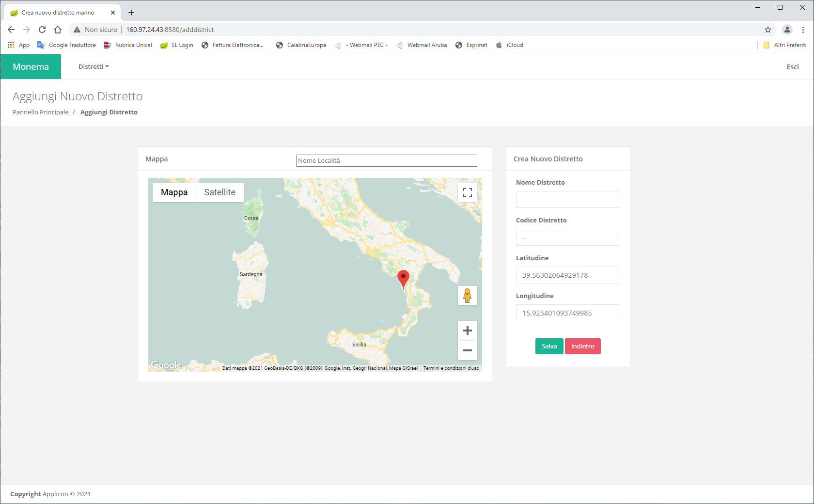Zoom out the map with minus button
Screen dimensions: 814x504
(x=467, y=350)
